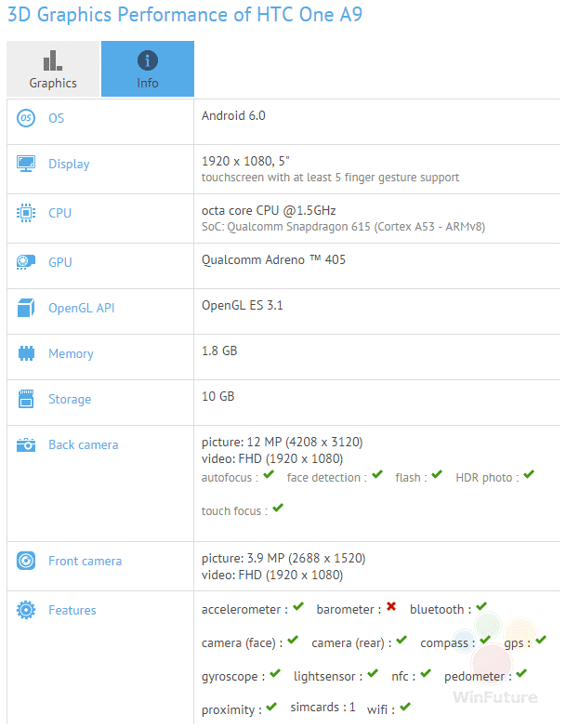Click the Storage SD card icon
Screen dimensions: 566x728
click(x=26, y=399)
